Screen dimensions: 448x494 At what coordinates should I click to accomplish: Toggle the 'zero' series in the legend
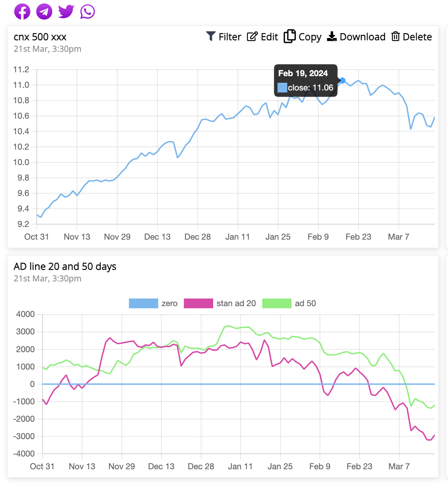[x=144, y=303]
